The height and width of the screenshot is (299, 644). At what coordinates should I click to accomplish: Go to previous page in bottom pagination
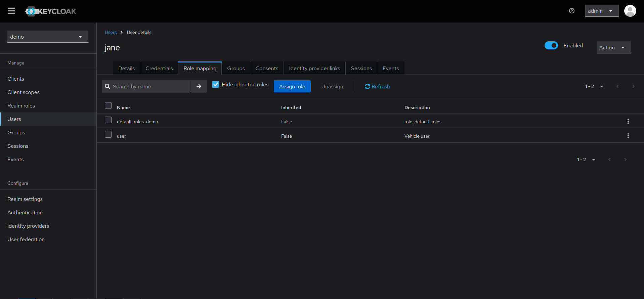tap(609, 160)
